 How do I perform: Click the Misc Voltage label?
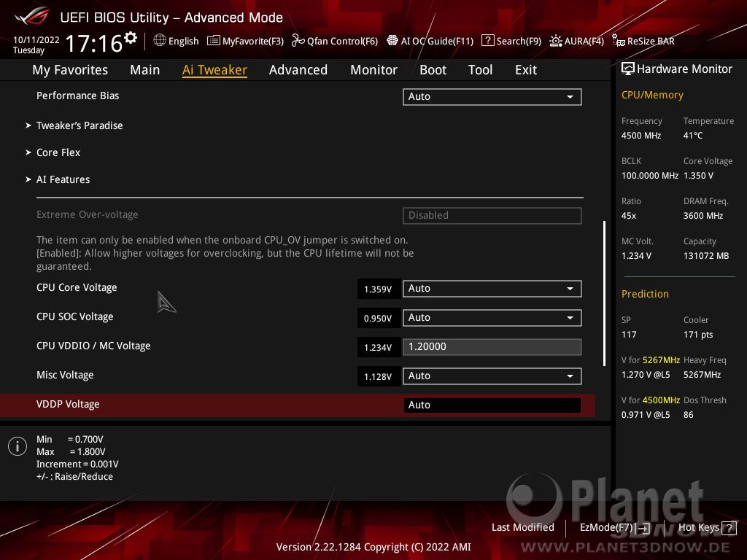click(x=65, y=376)
